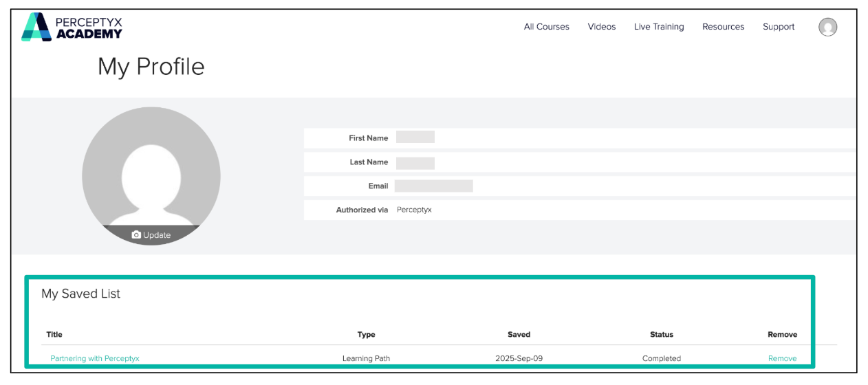Viewport: 868px width, 385px height.
Task: Click the Update profile photo button
Action: (151, 235)
